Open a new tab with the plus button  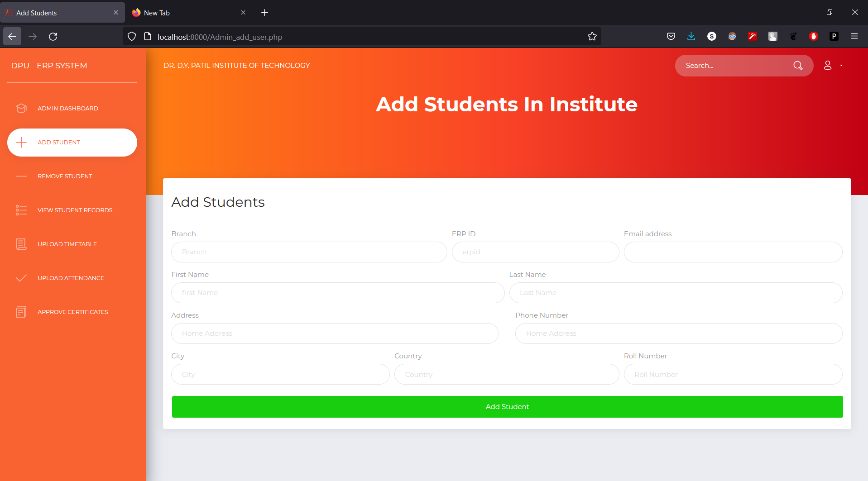[265, 12]
